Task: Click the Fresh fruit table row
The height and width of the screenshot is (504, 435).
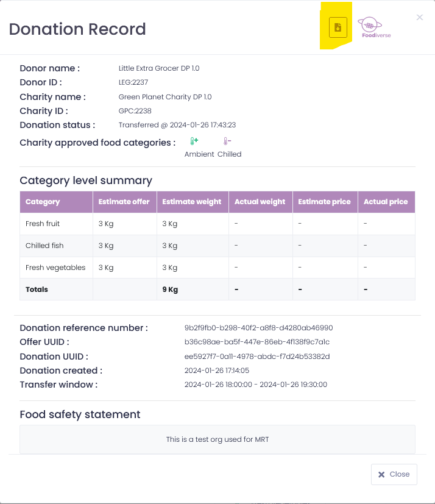Action: tap(217, 224)
